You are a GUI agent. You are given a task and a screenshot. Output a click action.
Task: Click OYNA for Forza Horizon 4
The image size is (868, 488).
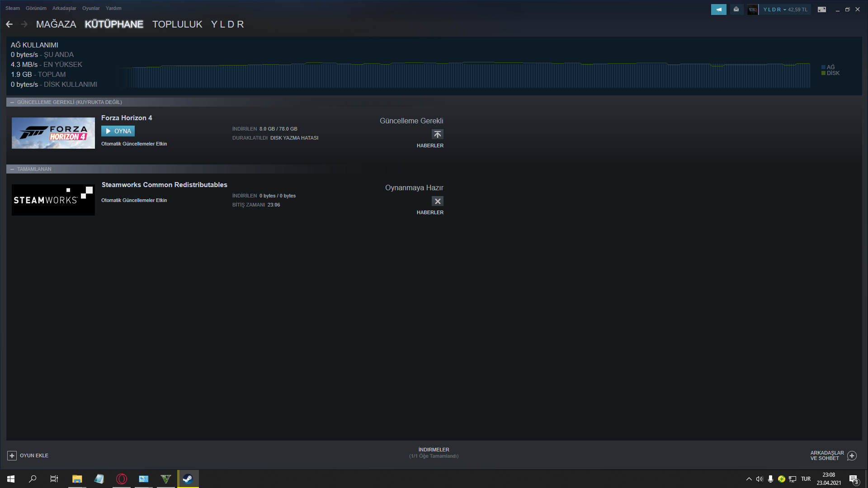pos(118,131)
